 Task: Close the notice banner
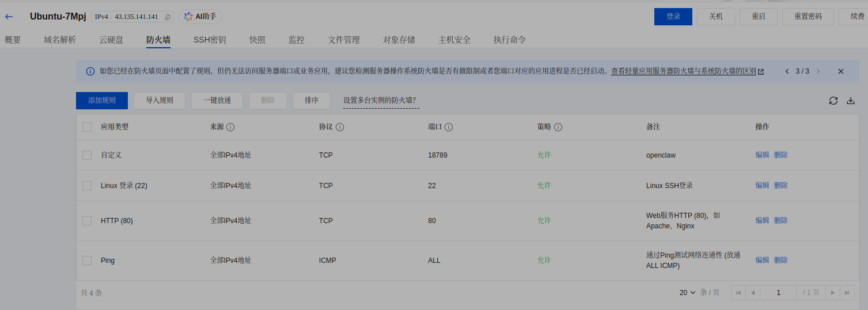coord(841,71)
